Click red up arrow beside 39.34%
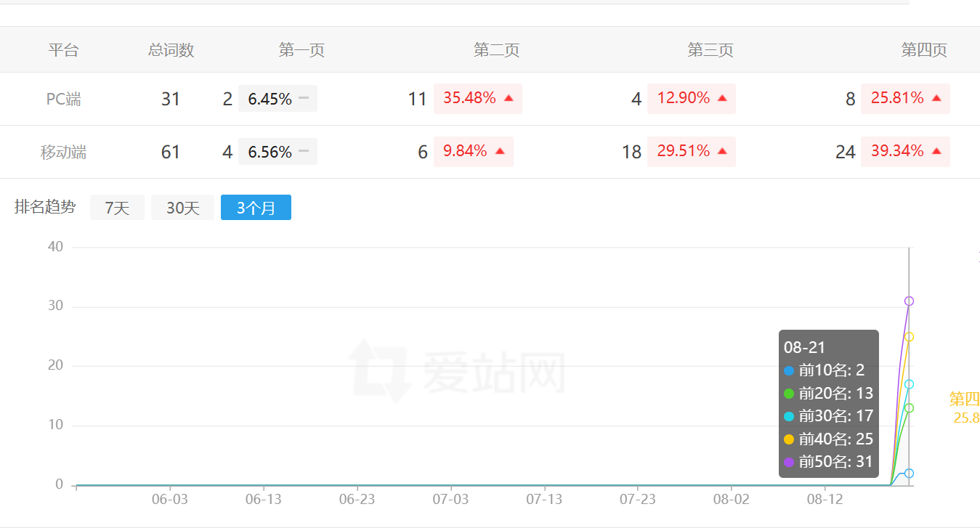The height and width of the screenshot is (528, 980). pyautogui.click(x=936, y=151)
